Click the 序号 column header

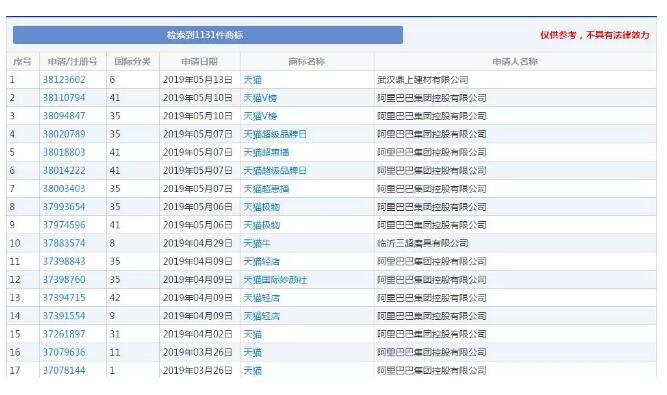(x=22, y=62)
